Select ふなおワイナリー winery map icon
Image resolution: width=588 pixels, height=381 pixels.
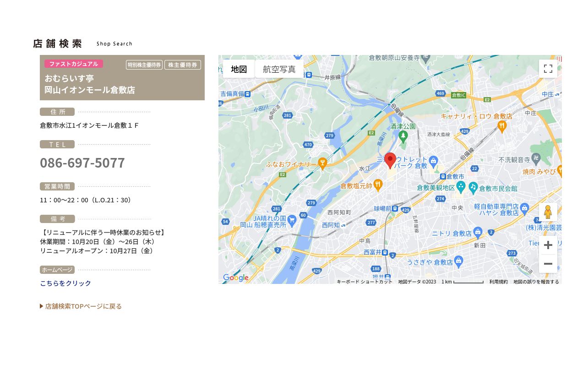[x=322, y=163]
